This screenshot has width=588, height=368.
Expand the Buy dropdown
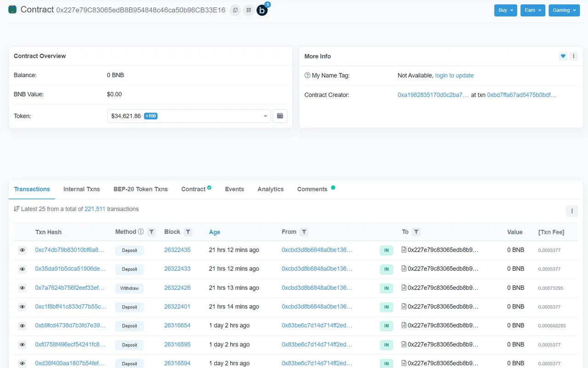(x=506, y=10)
